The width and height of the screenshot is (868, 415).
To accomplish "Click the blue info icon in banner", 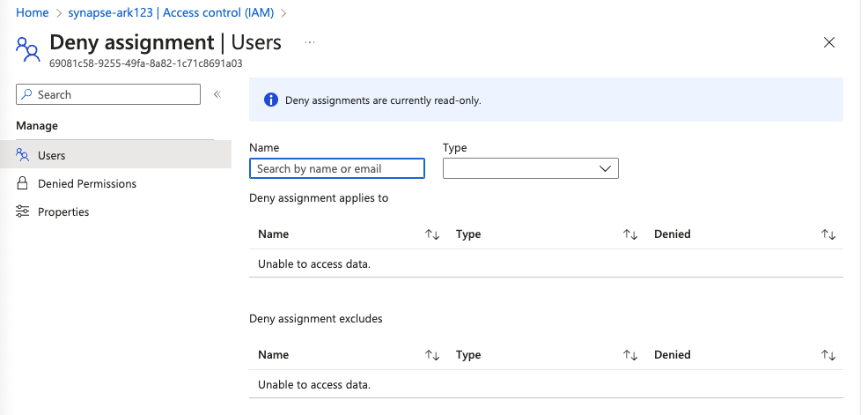I will 271,100.
